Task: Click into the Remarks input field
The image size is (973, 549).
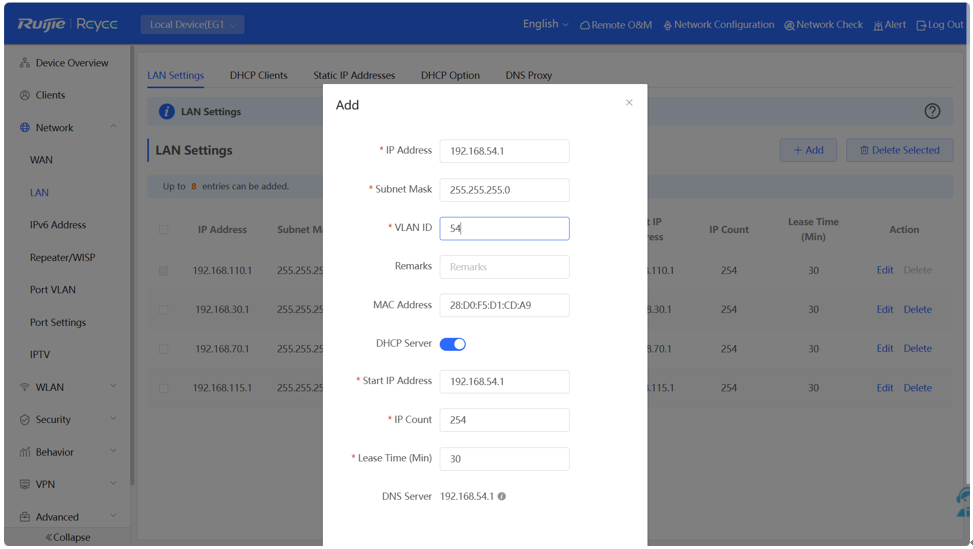Action: pyautogui.click(x=504, y=267)
